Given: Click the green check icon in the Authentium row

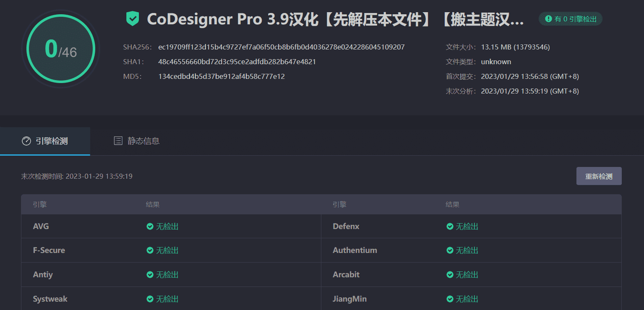Looking at the screenshot, I should (450, 250).
